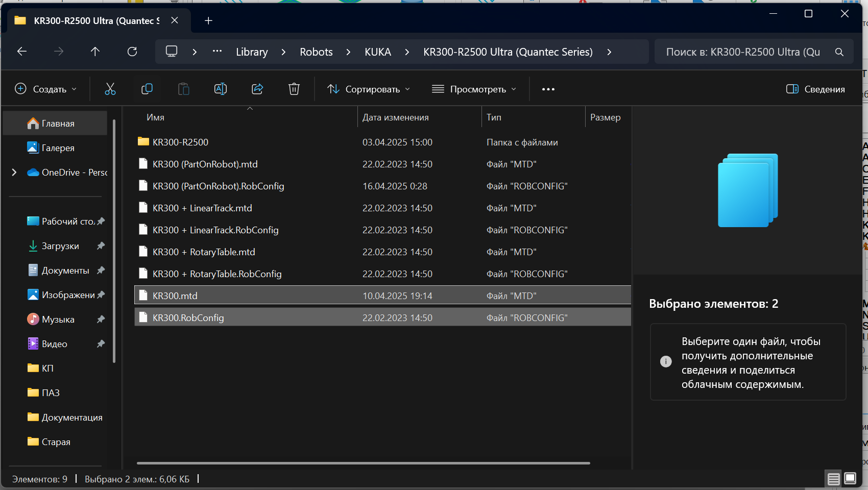Select the KR300-R2500 folder
868x490 pixels.
pyautogui.click(x=383, y=142)
